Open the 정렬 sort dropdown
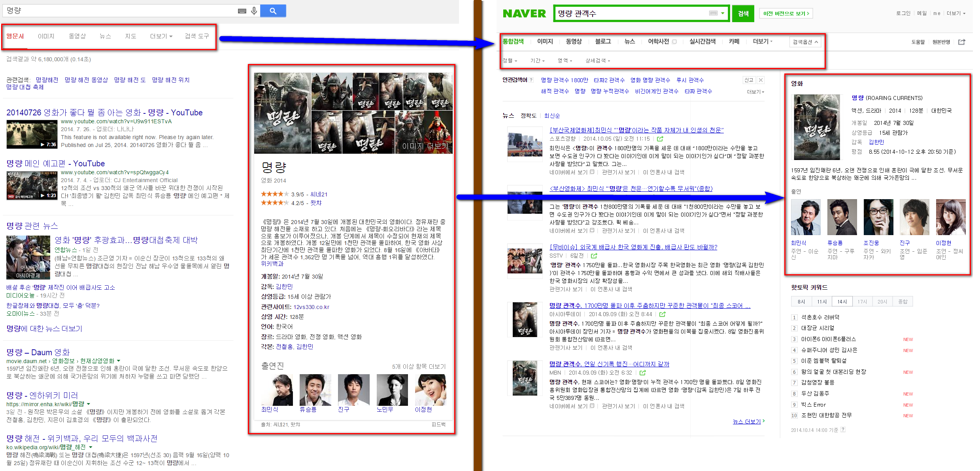The height and width of the screenshot is (471, 980). (x=510, y=61)
